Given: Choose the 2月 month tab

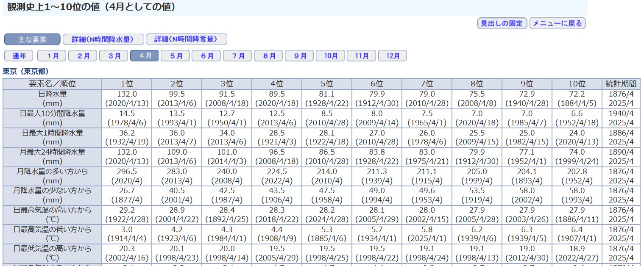Looking at the screenshot, I should 82,56.
